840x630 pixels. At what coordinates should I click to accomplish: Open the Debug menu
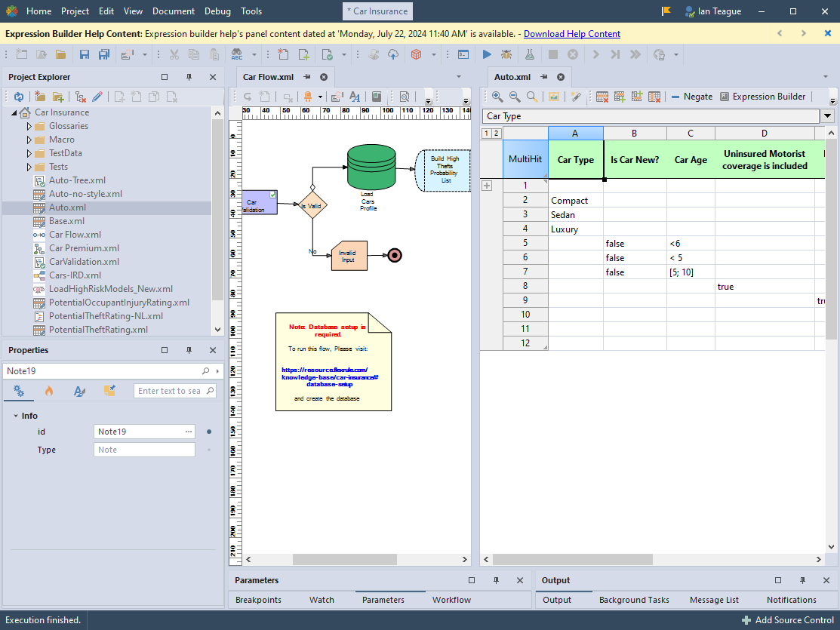click(217, 11)
